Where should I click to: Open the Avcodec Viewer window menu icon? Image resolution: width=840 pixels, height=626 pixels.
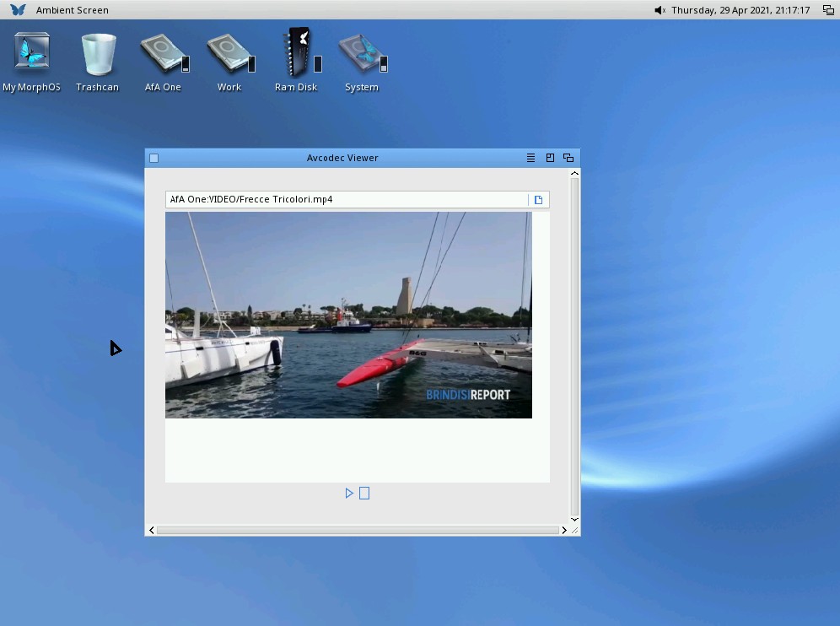pos(530,158)
